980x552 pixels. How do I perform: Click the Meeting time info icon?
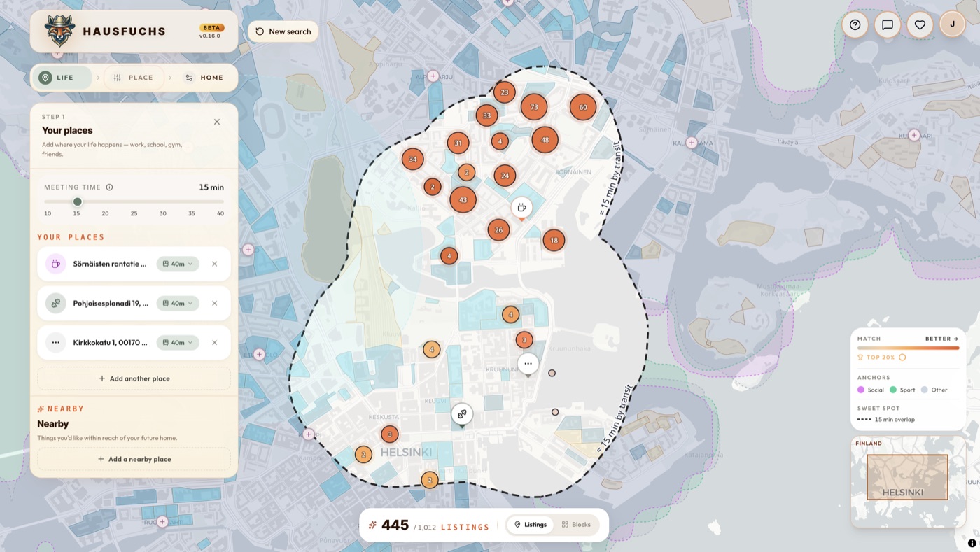109,187
